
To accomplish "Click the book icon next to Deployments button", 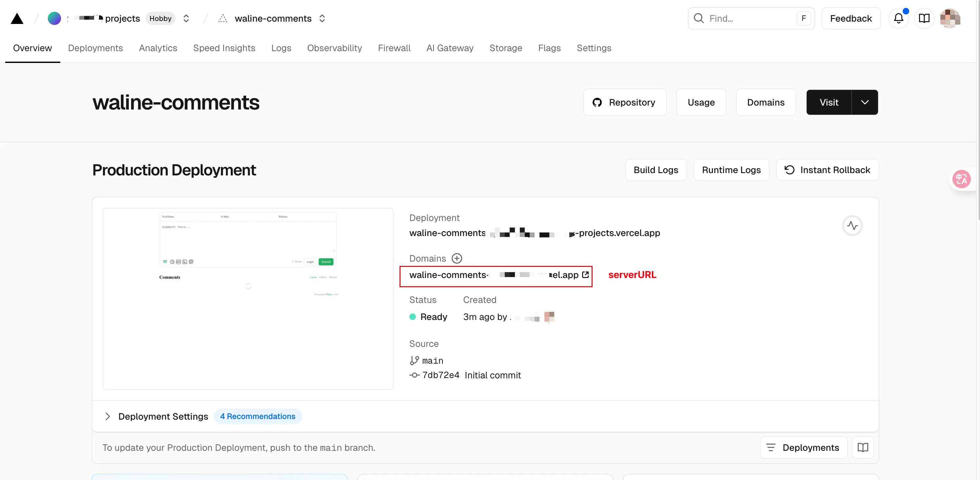I will point(862,447).
